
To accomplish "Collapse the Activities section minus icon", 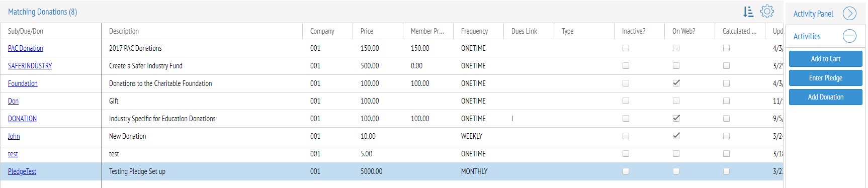I will click(849, 36).
